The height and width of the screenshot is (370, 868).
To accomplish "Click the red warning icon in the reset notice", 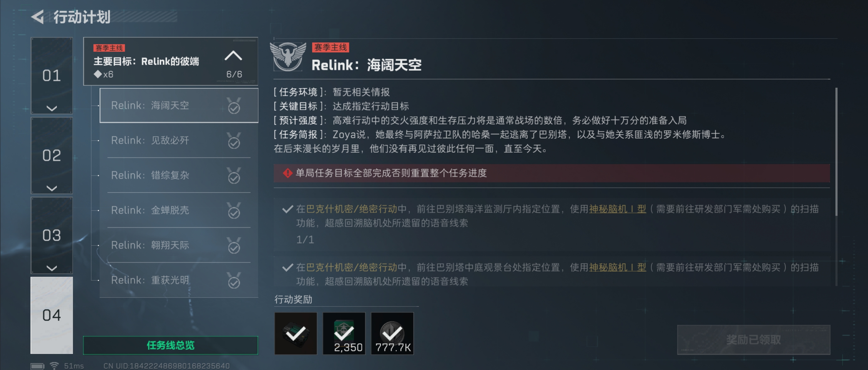I will pos(287,173).
